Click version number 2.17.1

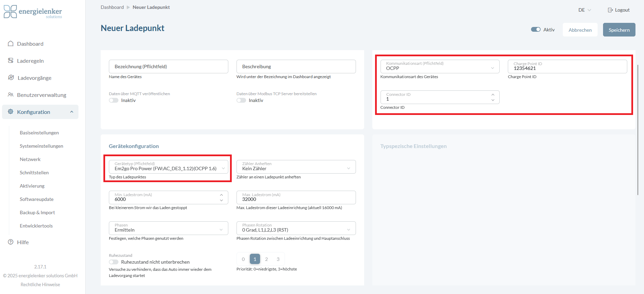tap(40, 267)
